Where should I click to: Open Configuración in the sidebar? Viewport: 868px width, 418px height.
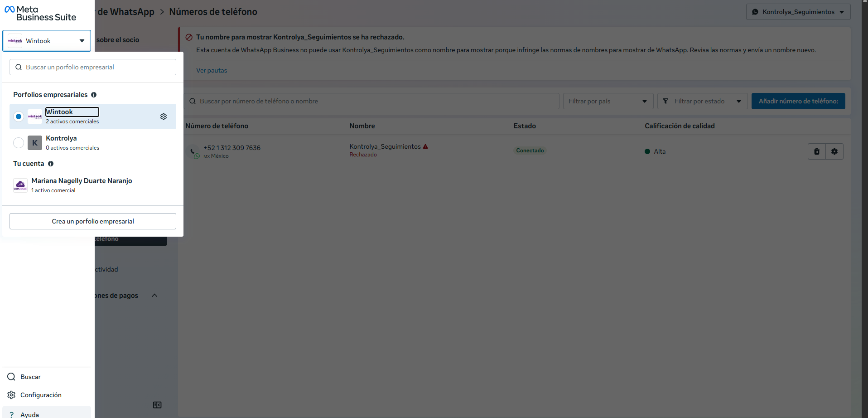click(x=41, y=395)
